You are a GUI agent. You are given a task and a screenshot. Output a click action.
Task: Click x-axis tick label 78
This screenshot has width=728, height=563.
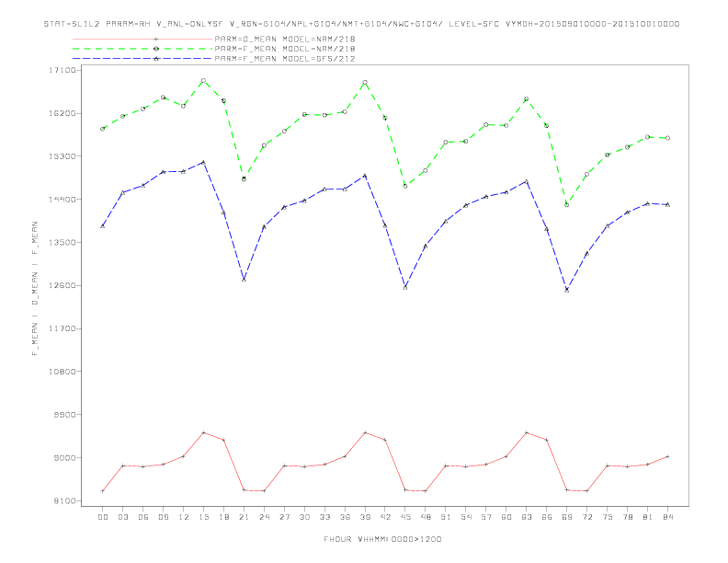(627, 517)
